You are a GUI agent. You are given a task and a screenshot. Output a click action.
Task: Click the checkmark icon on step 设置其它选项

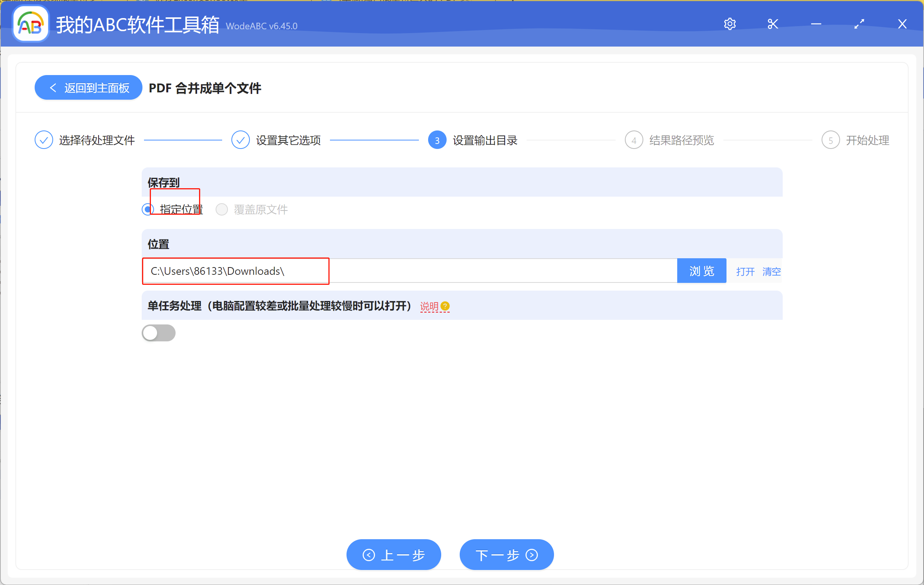click(241, 140)
